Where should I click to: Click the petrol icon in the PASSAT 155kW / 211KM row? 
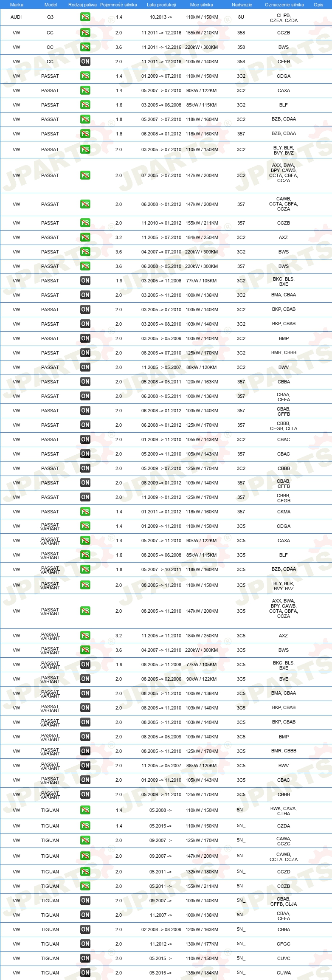85,223
